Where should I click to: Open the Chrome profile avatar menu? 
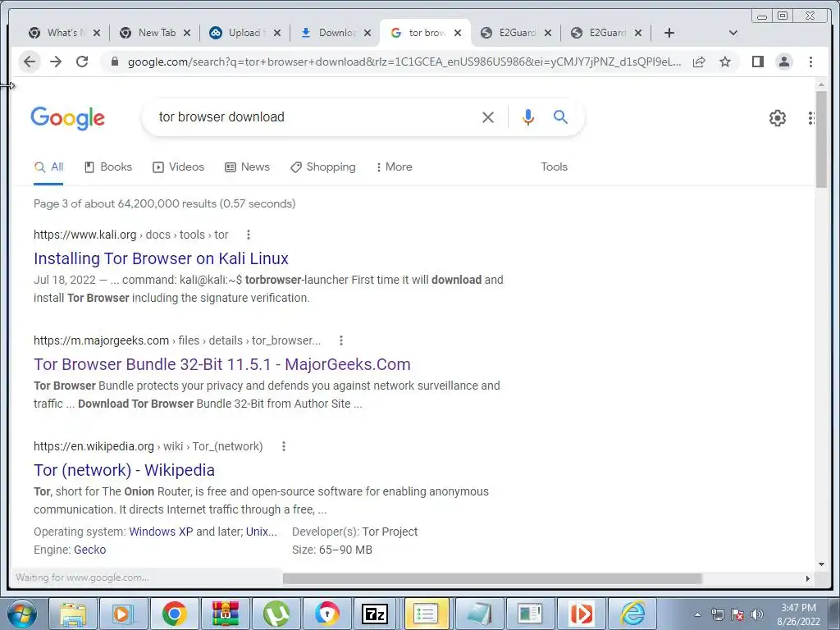point(783,62)
